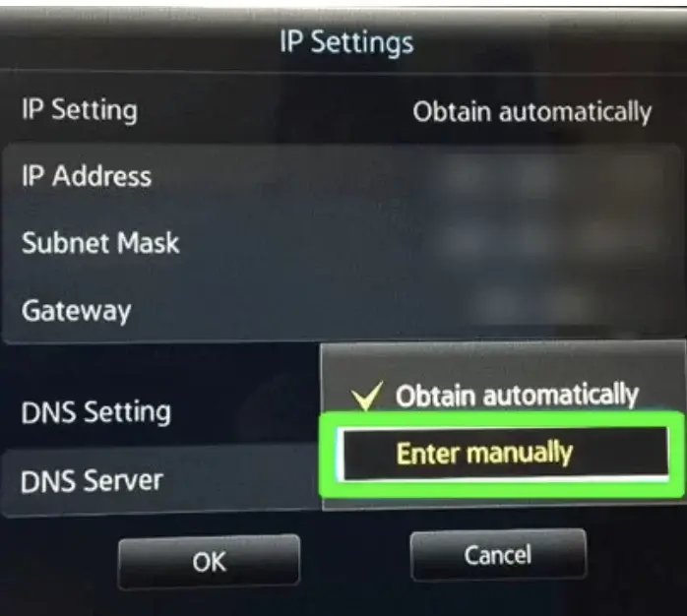
Task: Click the popup strip beneath Enter manually
Action: tap(503, 504)
